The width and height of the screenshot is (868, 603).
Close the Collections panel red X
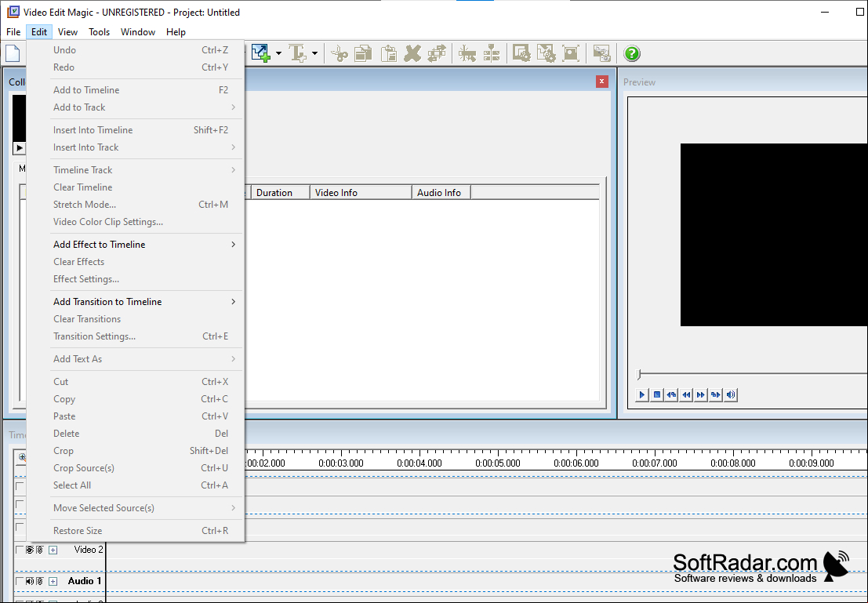[601, 82]
